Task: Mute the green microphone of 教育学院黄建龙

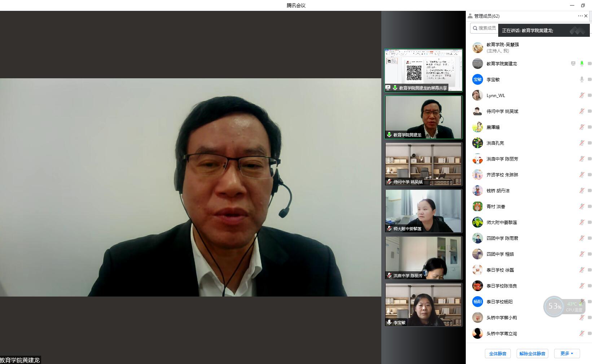Action: click(x=582, y=63)
